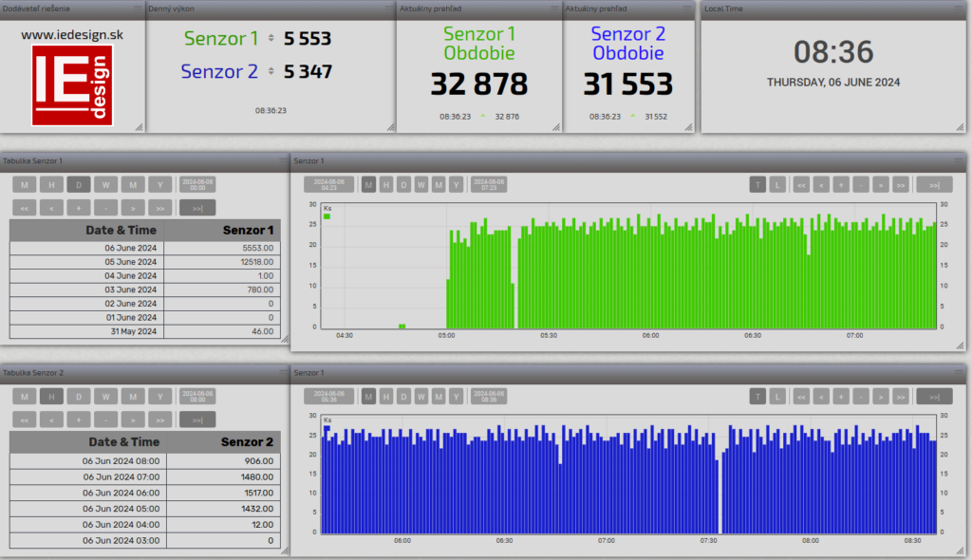The width and height of the screenshot is (972, 560).
Task: Open date picker 2024-06-06 08:00 in Tabulka Senzor 2
Action: 197,397
